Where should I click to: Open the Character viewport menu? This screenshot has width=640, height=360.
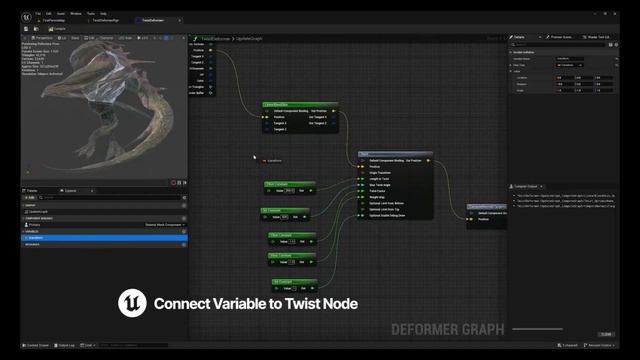pos(106,38)
